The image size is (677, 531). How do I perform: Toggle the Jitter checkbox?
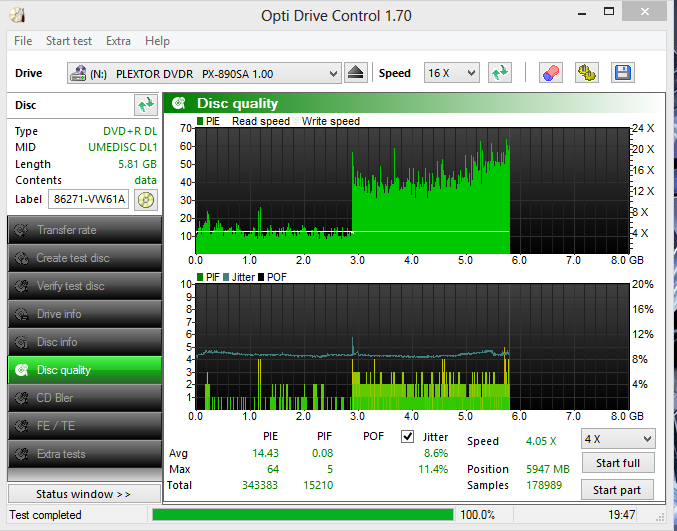tap(407, 436)
